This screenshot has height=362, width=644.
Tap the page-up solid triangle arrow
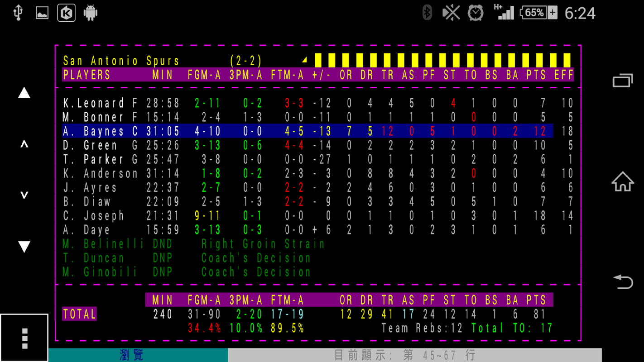(x=24, y=93)
